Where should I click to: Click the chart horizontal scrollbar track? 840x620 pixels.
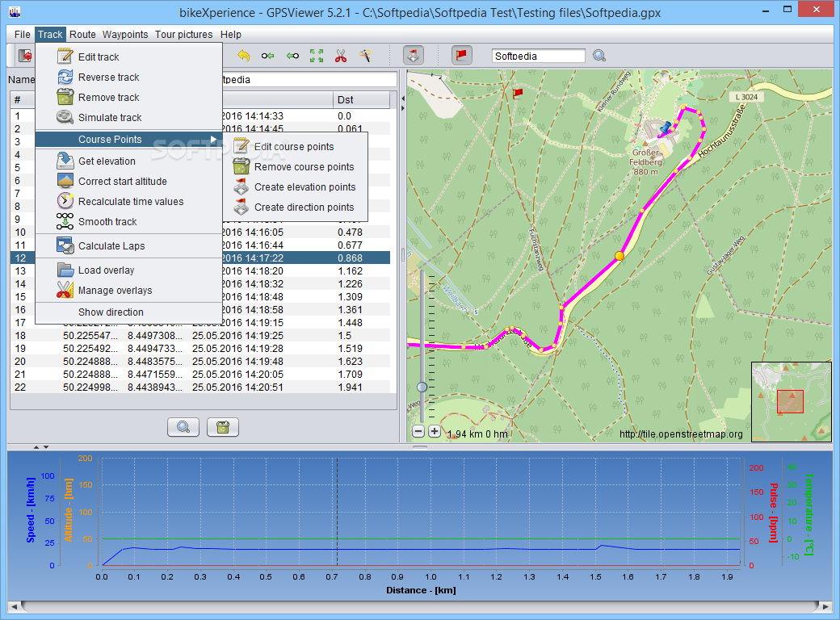(x=419, y=606)
